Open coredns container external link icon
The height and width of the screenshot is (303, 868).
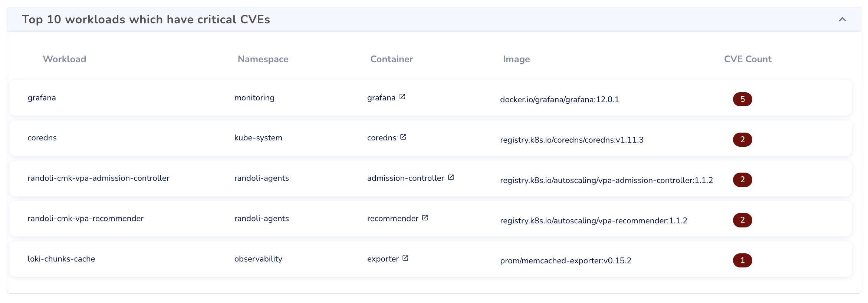click(403, 137)
